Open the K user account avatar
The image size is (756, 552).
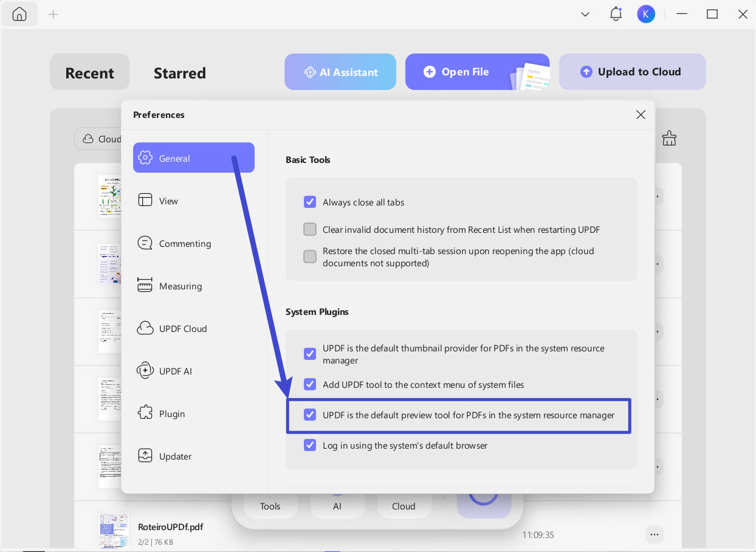646,13
